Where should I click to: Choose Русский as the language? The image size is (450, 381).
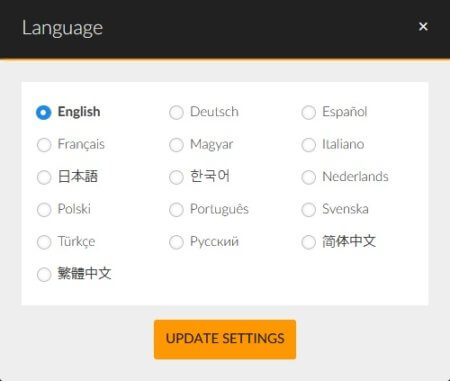tap(176, 242)
